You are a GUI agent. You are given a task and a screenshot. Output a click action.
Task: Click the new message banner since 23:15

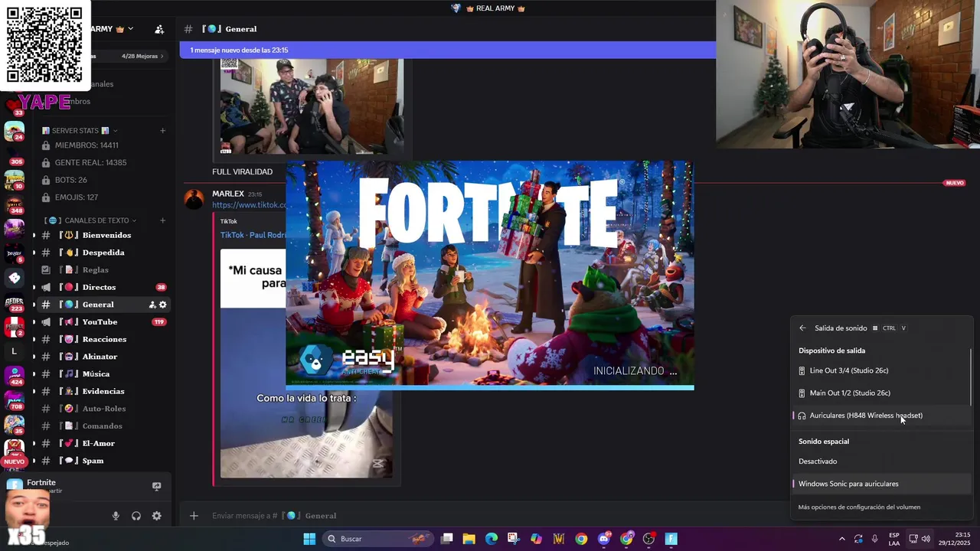[x=447, y=51]
